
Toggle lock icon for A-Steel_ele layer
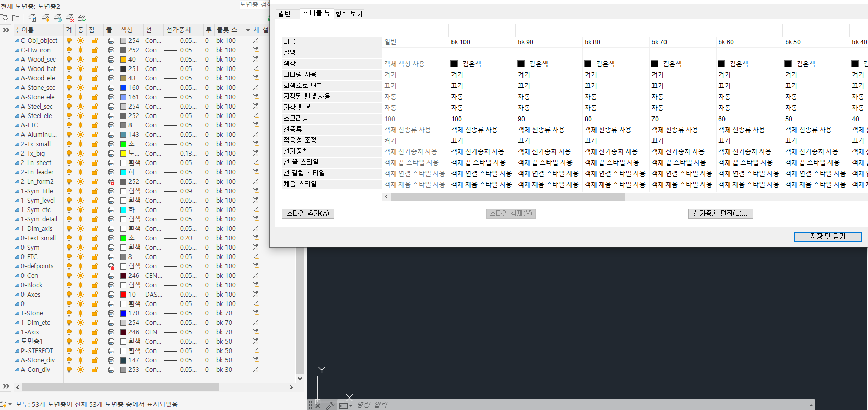[94, 116]
